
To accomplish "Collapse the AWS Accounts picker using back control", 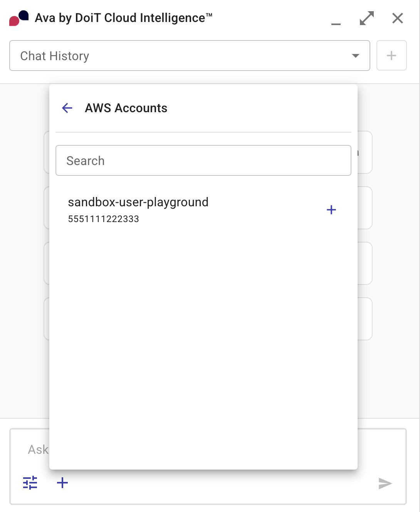I will pos(67,108).
